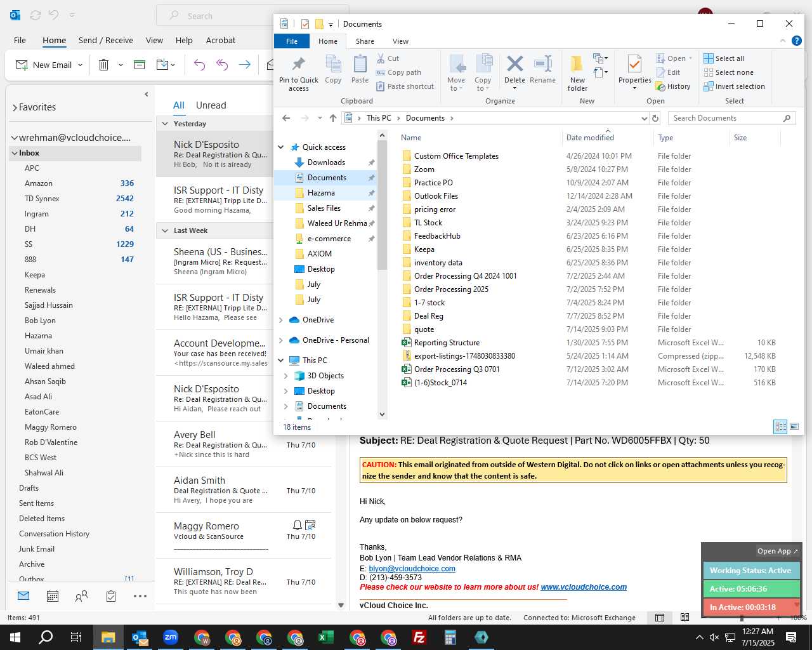The width and height of the screenshot is (812, 650).
Task: Click Outlook Archive icon
Action: (140, 65)
